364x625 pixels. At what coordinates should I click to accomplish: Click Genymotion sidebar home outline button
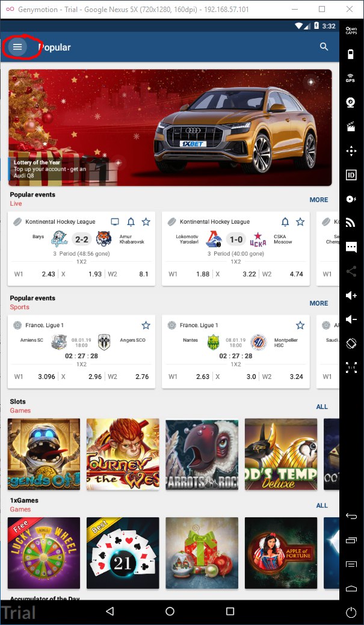click(x=351, y=588)
